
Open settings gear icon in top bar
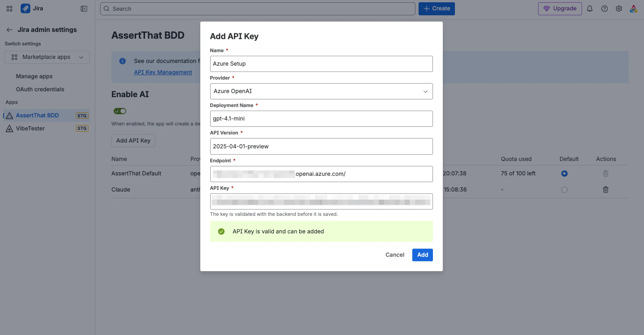[x=619, y=9]
